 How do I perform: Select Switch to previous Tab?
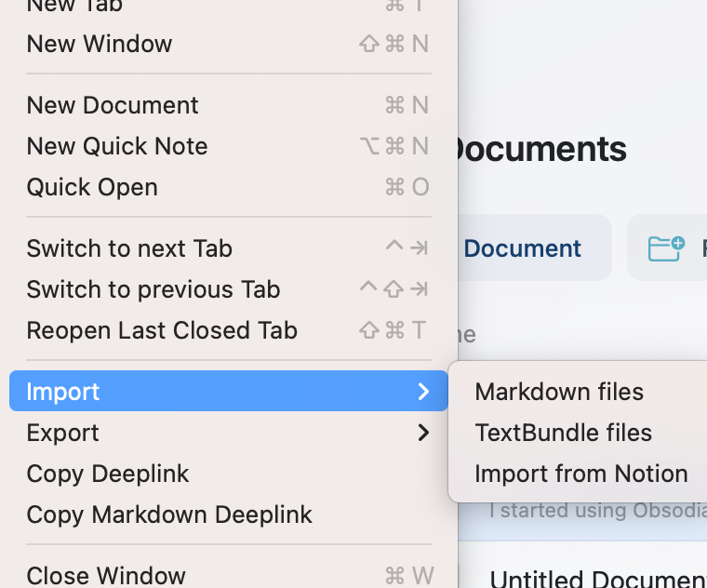153,289
